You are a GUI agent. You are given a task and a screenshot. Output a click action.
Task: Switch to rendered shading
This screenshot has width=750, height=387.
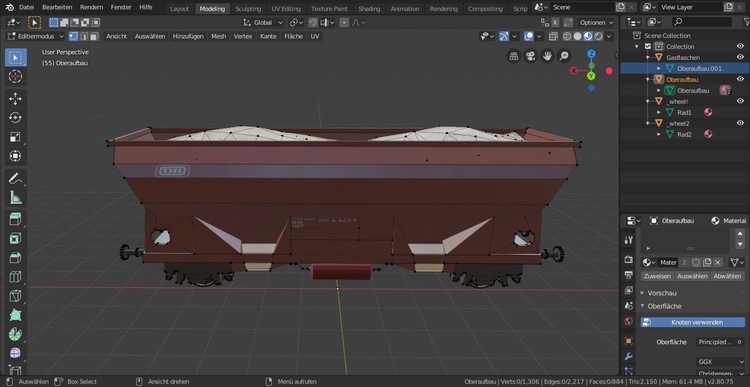point(598,36)
